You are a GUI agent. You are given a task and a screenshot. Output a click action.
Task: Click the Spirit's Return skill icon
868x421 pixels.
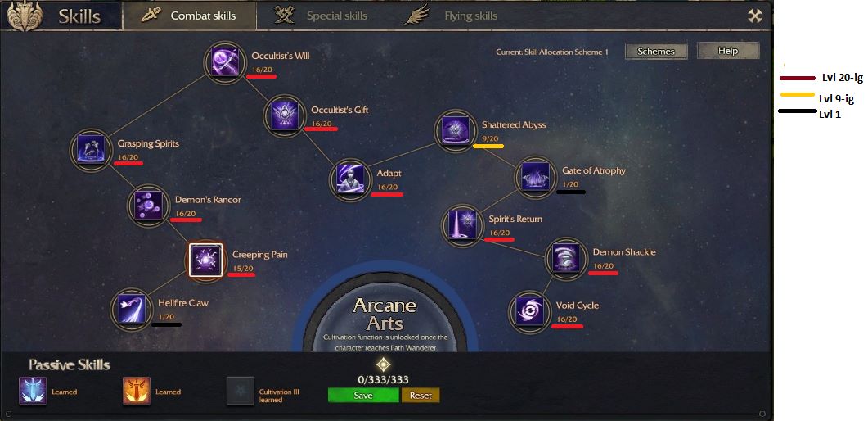point(462,225)
